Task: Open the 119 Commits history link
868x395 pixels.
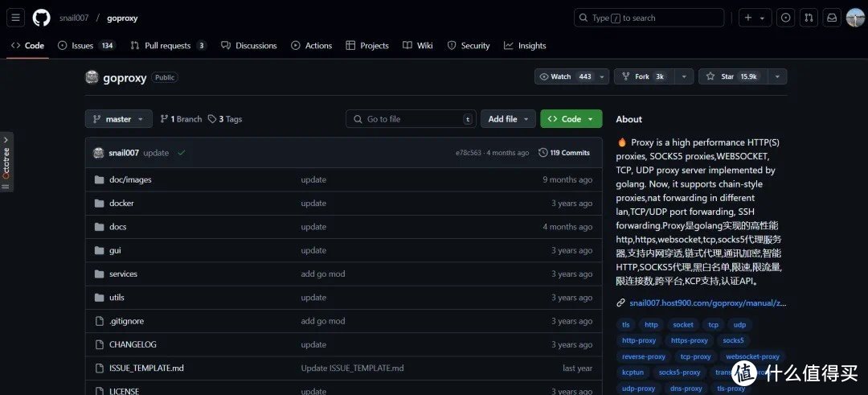Action: click(564, 153)
